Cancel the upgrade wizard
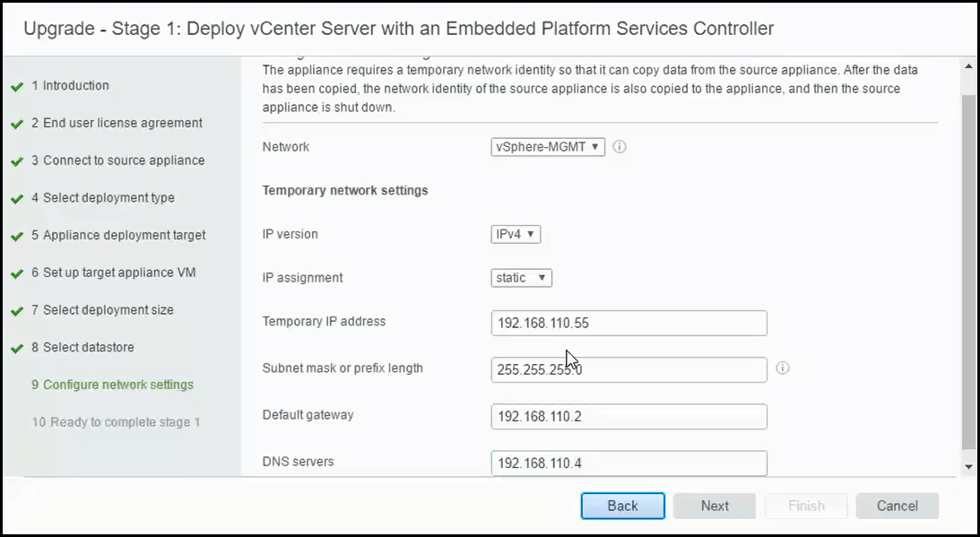Viewport: 980px width, 537px height. click(x=897, y=505)
